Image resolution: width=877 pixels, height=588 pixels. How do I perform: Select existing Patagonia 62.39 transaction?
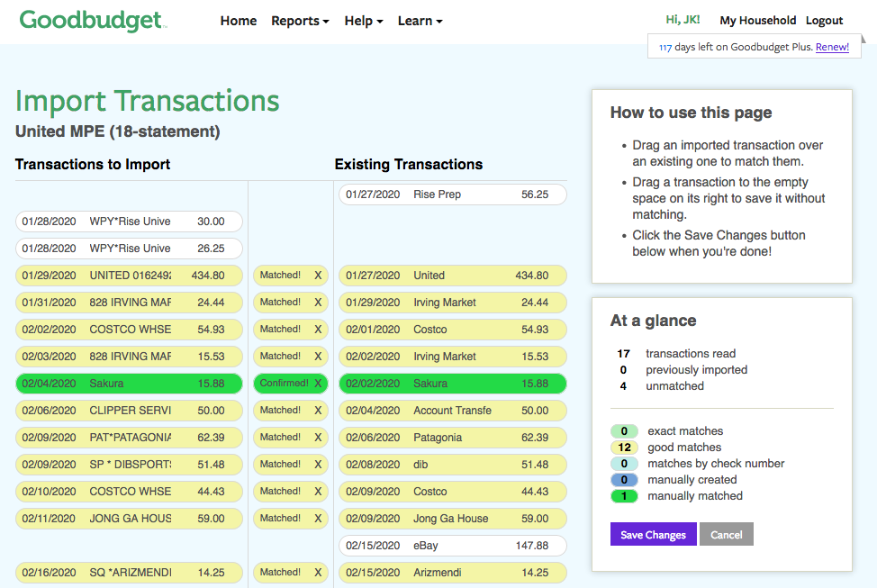[453, 437]
